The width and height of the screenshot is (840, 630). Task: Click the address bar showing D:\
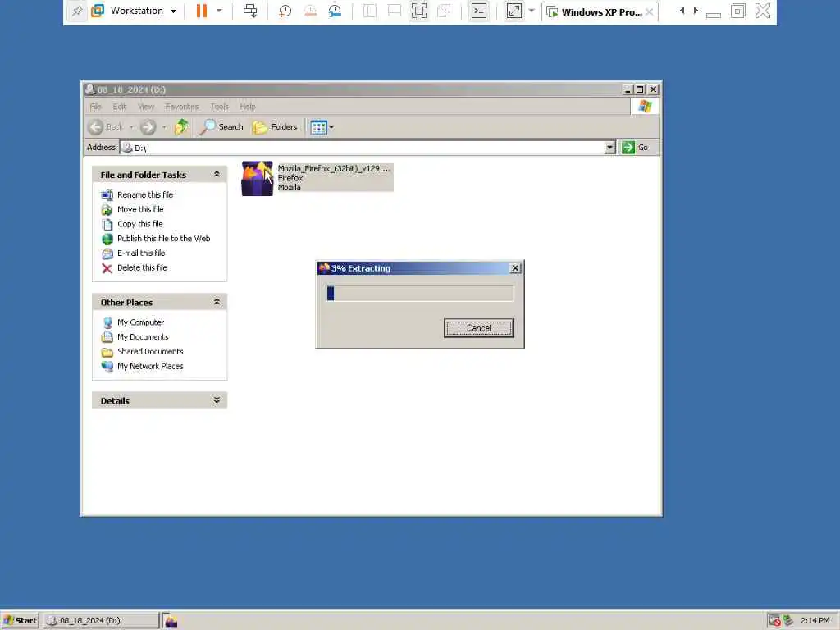(363, 148)
